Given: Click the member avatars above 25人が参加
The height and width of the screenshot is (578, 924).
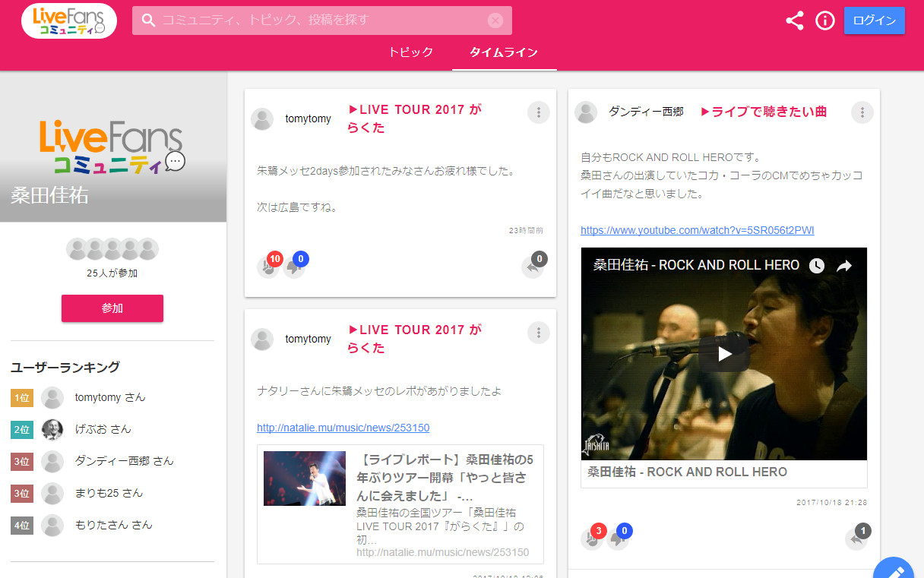Looking at the screenshot, I should (112, 249).
